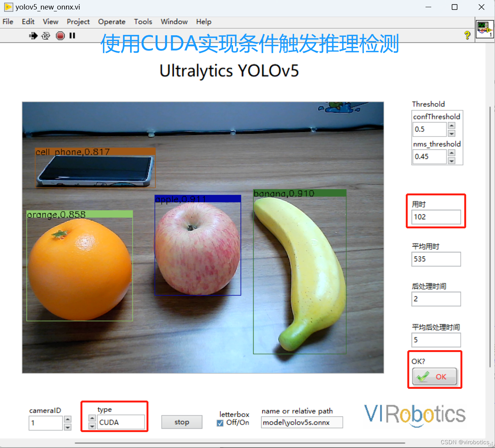Open the View menu
This screenshot has width=495, height=448.
tap(50, 22)
